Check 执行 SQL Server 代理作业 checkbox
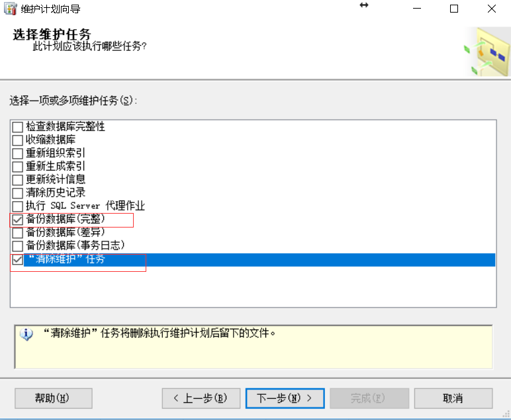 tap(17, 206)
